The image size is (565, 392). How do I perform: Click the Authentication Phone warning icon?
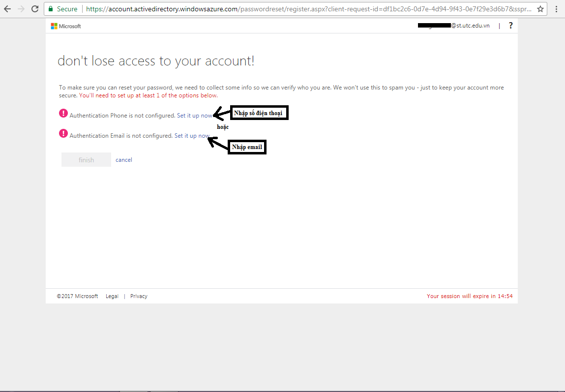click(x=63, y=114)
